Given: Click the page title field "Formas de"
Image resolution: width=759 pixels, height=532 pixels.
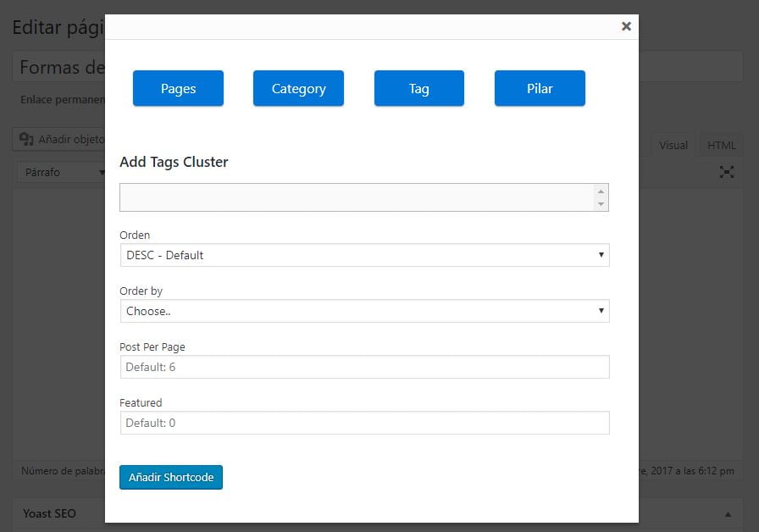Looking at the screenshot, I should click(59, 68).
